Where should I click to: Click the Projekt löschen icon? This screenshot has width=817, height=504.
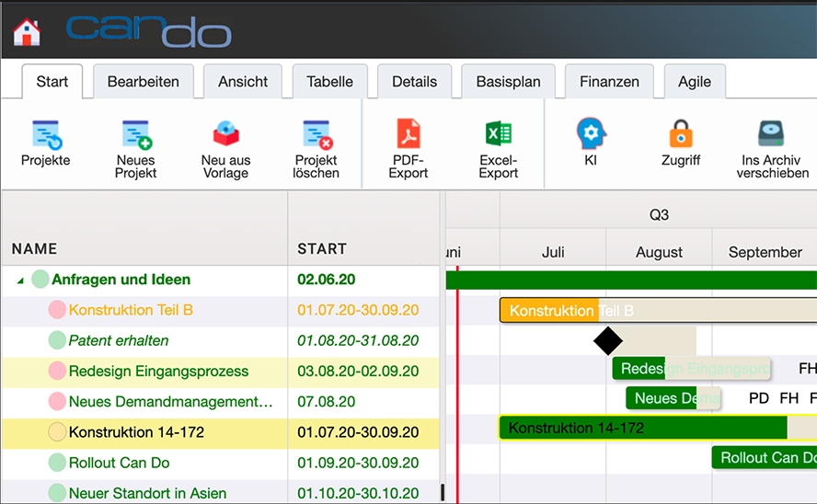[x=317, y=134]
